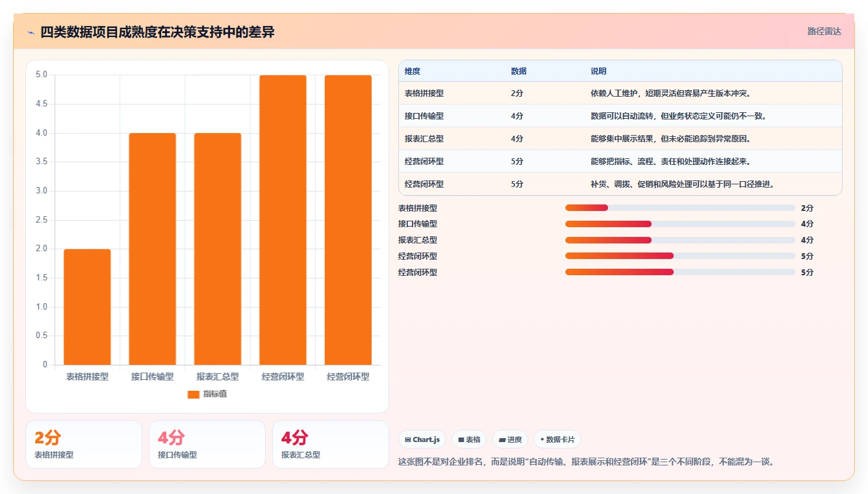This screenshot has height=494, width=868.
Task: Select the 表格 chip
Action: 469,439
